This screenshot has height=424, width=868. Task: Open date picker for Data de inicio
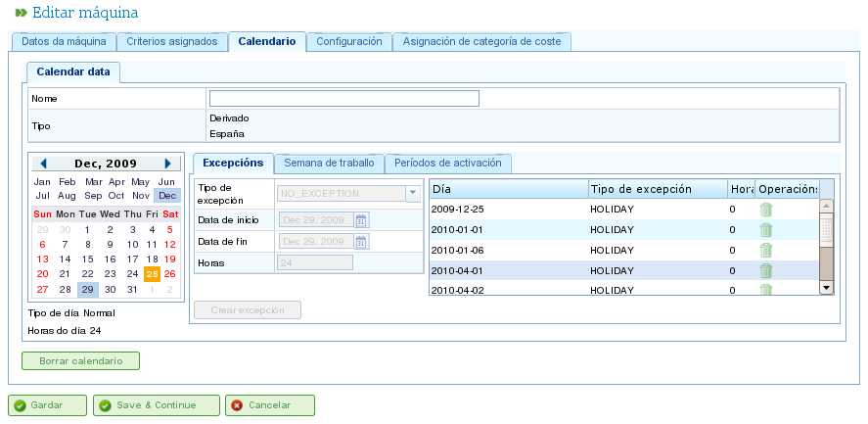(x=361, y=220)
